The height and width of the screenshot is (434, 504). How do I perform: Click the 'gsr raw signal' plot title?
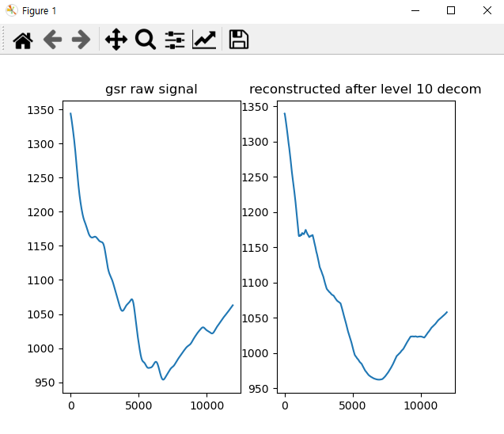pos(151,89)
